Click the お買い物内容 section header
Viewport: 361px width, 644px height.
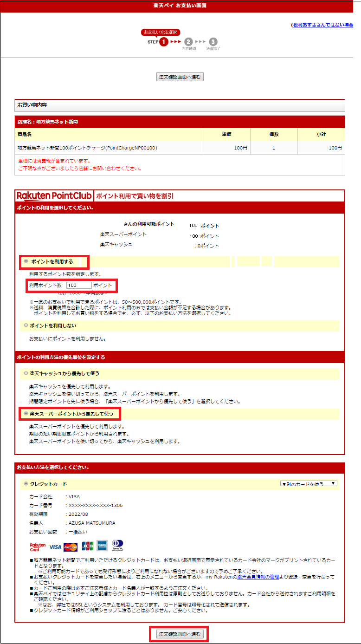tap(180, 105)
